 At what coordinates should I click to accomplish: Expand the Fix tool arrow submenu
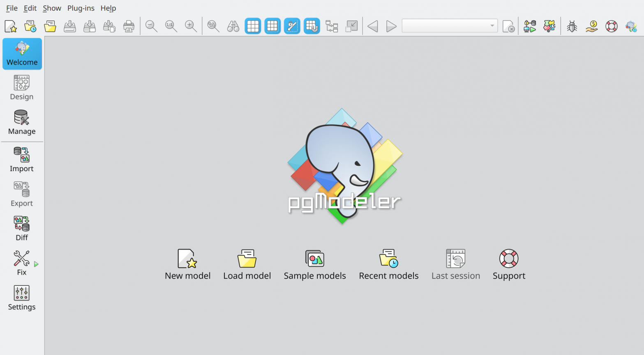(x=36, y=264)
